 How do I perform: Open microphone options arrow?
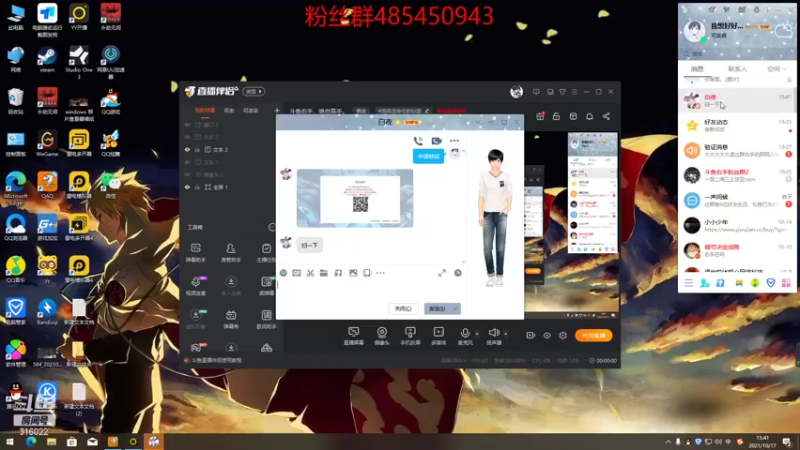click(477, 334)
